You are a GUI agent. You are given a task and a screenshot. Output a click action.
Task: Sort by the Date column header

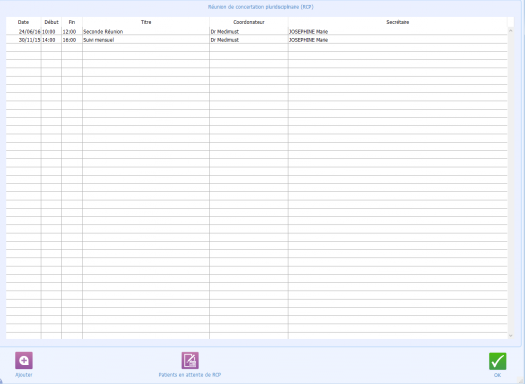tap(23, 22)
